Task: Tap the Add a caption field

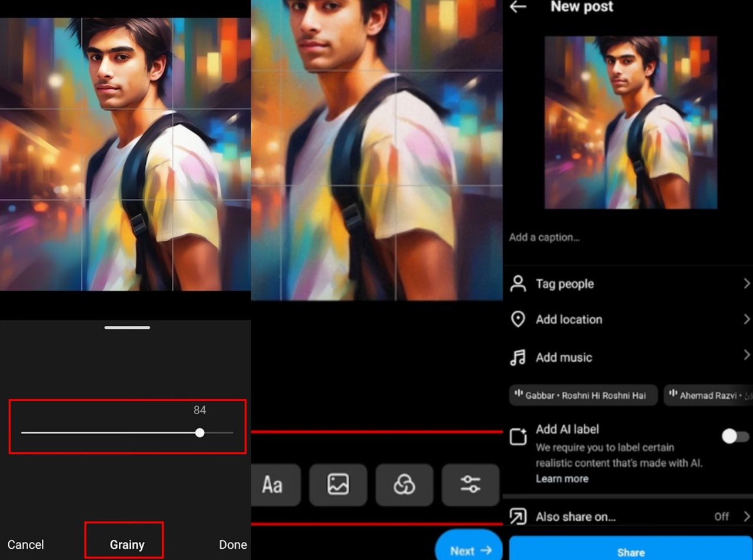Action: [544, 237]
